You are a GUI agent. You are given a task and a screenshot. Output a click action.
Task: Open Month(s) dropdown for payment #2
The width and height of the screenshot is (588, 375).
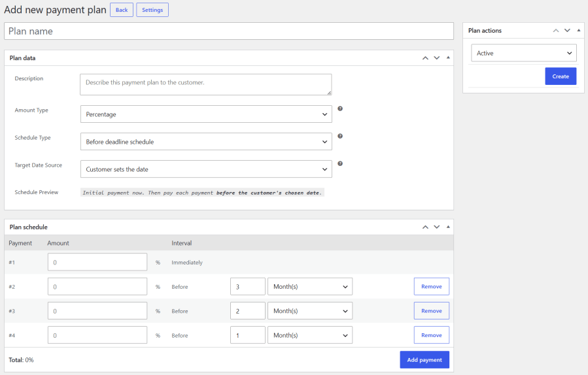(x=310, y=287)
